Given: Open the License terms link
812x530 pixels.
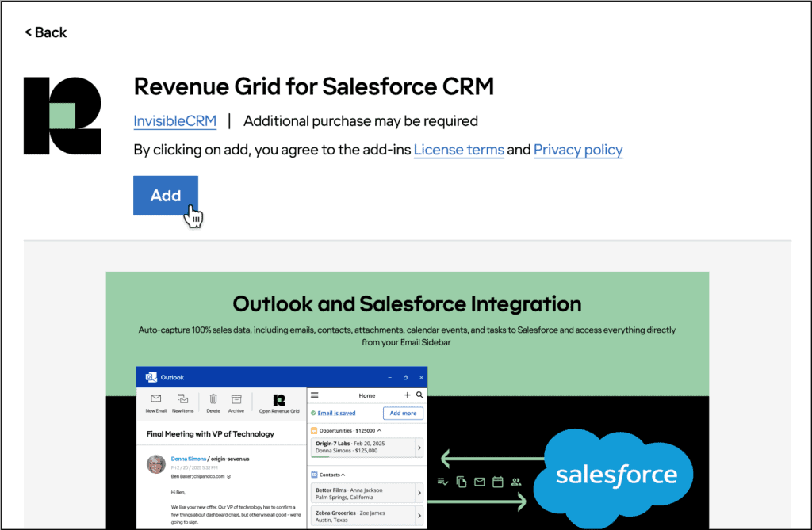Looking at the screenshot, I should point(458,150).
